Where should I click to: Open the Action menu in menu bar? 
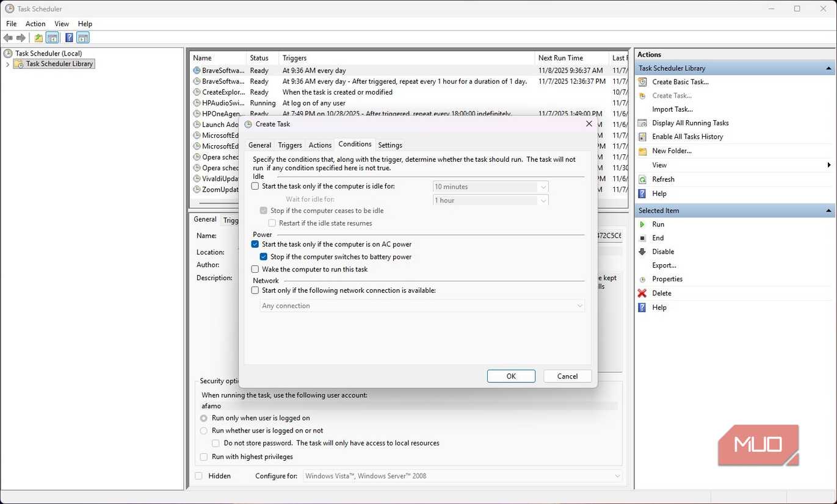click(x=35, y=24)
